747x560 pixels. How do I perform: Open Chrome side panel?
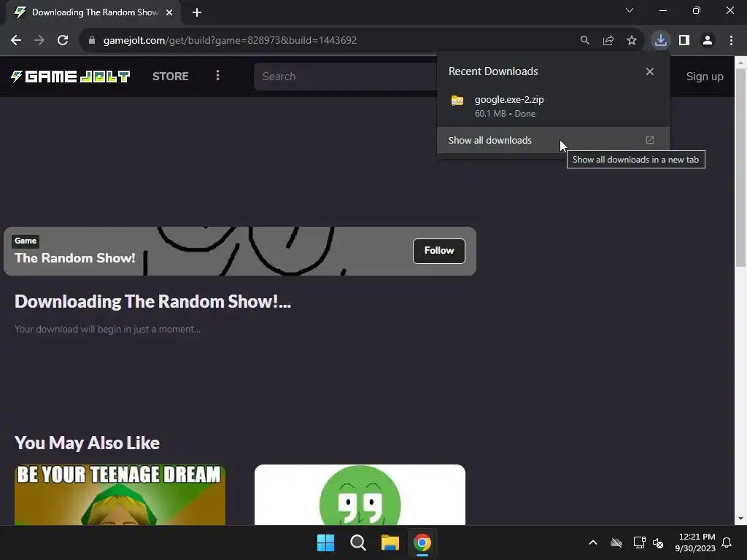click(684, 41)
